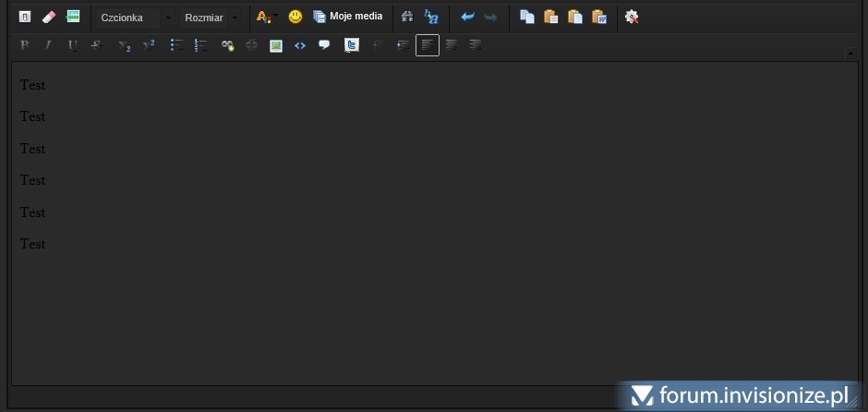The height and width of the screenshot is (412, 868).
Task: Toggle bold formatting
Action: pos(25,45)
